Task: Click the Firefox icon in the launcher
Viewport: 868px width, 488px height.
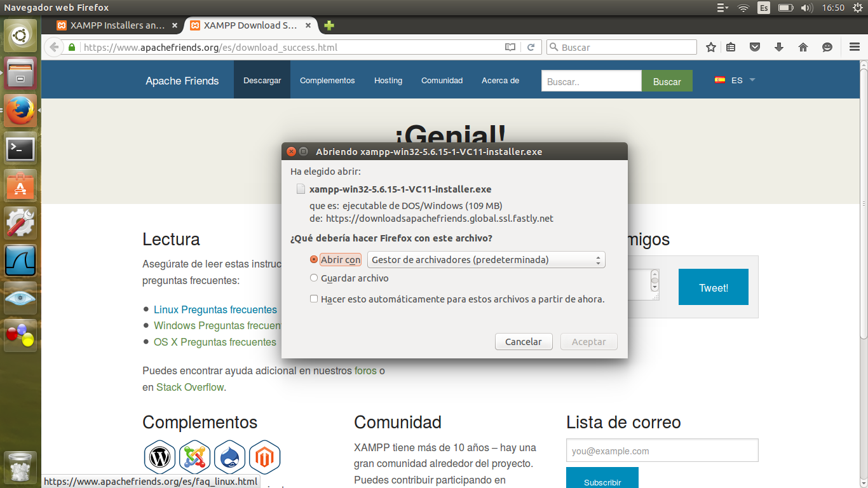Action: 21,111
